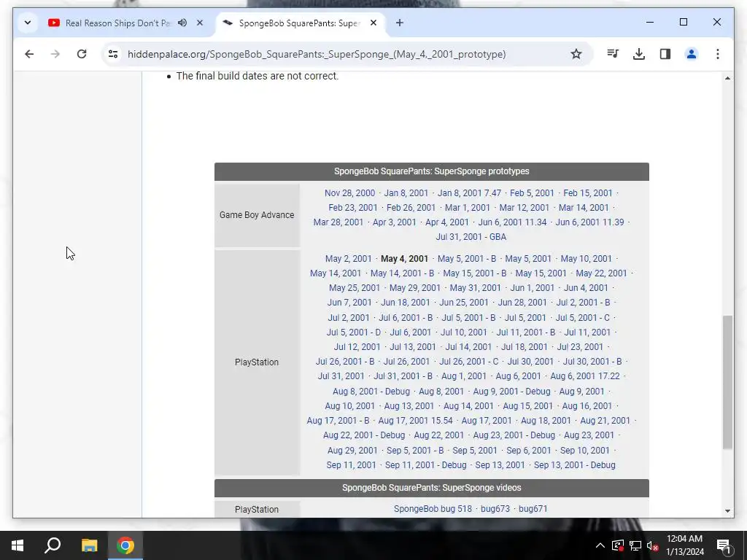The image size is (747, 560).
Task: Open the Aug 6, 2001 17.22 link
Action: coord(585,376)
